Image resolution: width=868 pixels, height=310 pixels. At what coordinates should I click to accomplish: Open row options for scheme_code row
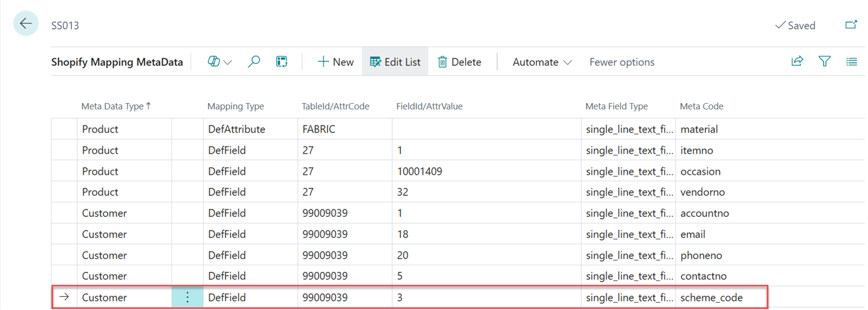tap(187, 298)
